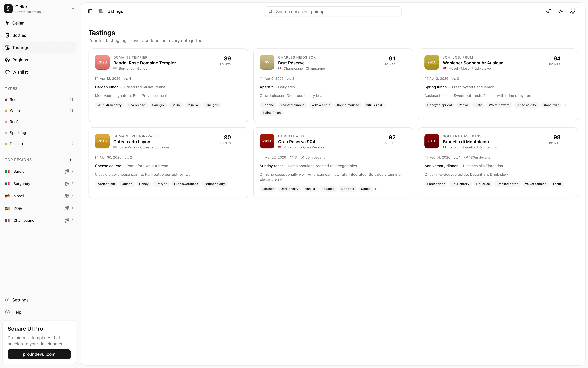Expand the Cellar workspace switcher chevron

point(73,9)
